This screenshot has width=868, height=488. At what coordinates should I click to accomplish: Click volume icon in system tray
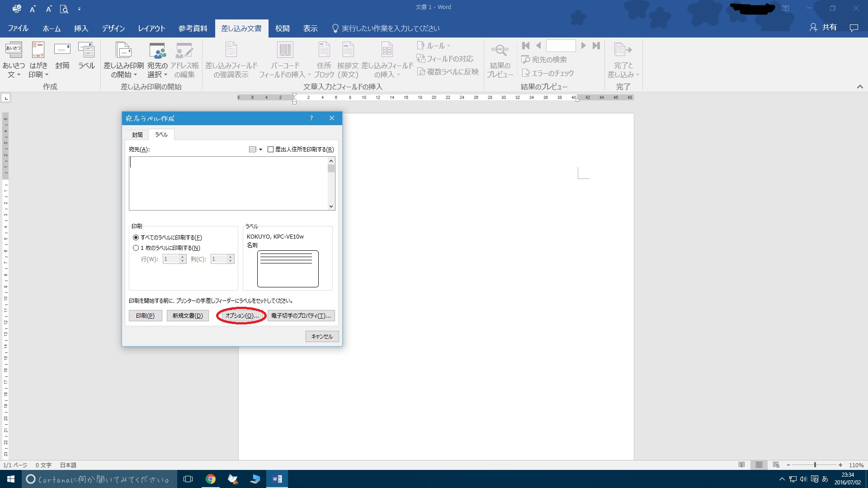tap(803, 479)
